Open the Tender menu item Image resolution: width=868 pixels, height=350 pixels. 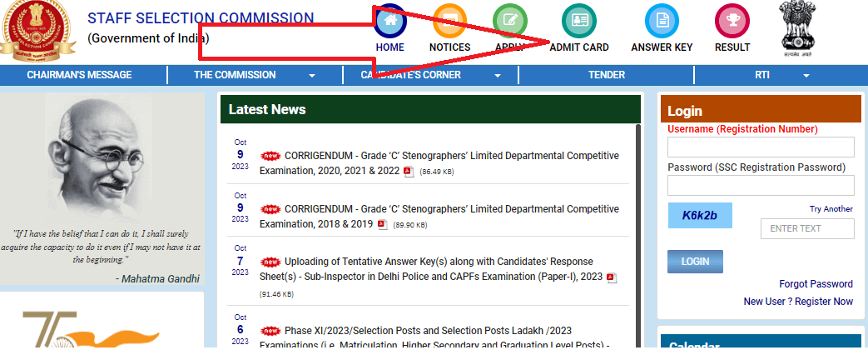tap(606, 75)
